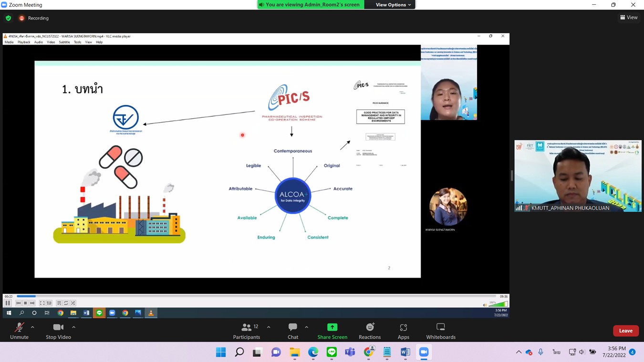The image size is (644, 362).
Task: Select KMUTT_APHINAN PHUKAOLUAN video thumbnail
Action: click(x=578, y=176)
